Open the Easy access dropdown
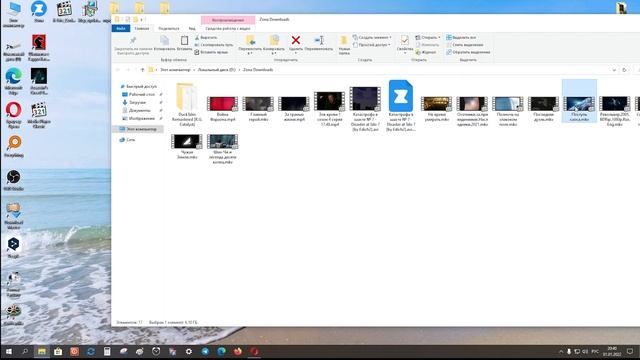Screen dimensions: 640x360 click(x=372, y=45)
